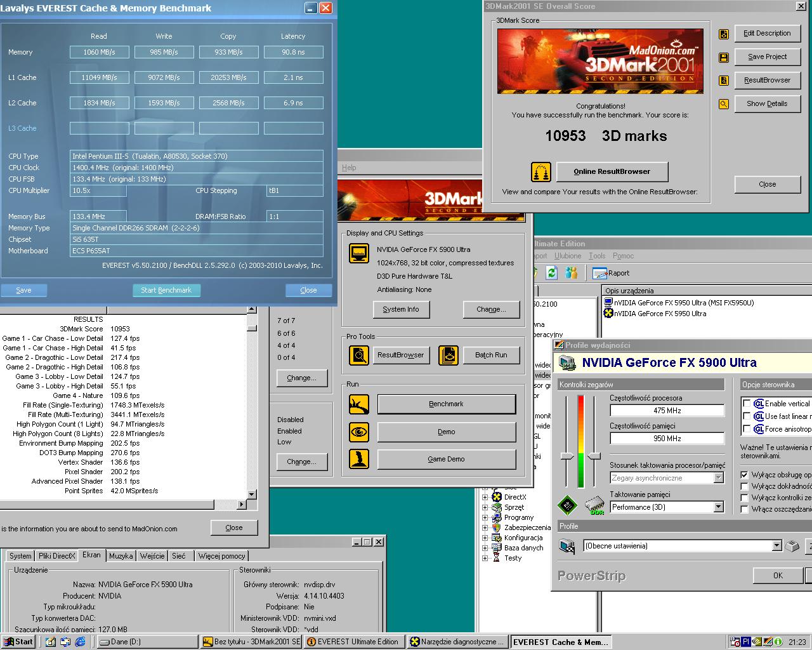Expand the DirectX tree node
The height and width of the screenshot is (650, 812).
pyautogui.click(x=485, y=497)
